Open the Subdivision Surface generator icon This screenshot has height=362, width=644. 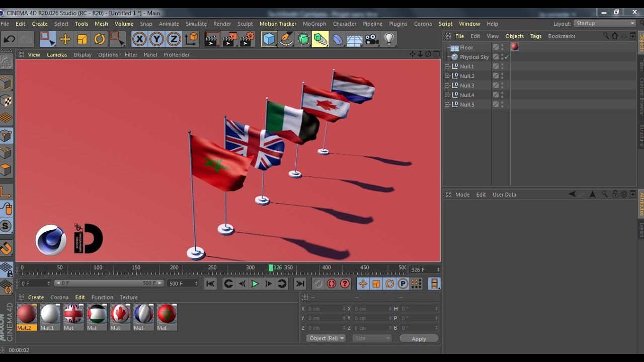tap(303, 39)
